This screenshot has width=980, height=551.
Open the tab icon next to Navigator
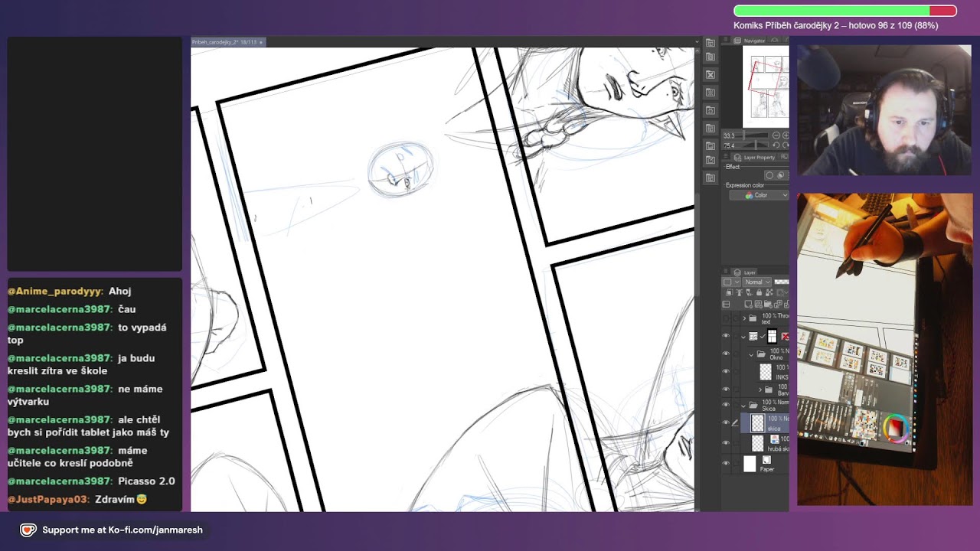click(x=775, y=40)
